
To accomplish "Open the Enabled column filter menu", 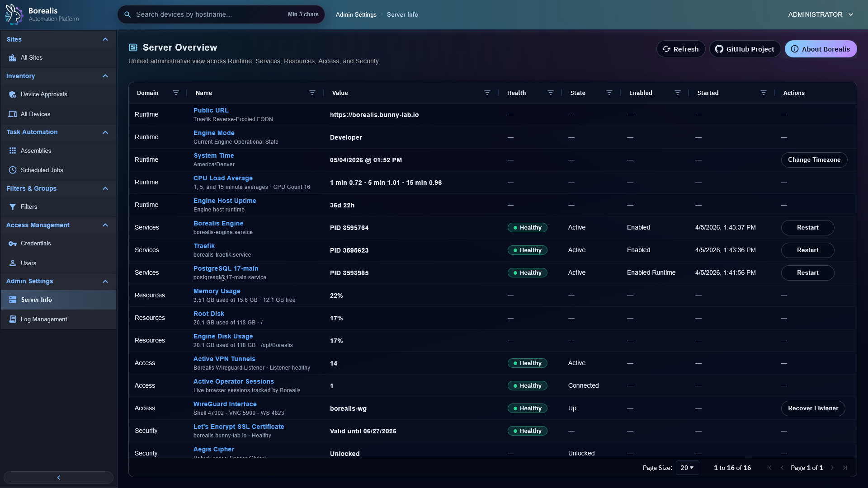I will click(678, 93).
